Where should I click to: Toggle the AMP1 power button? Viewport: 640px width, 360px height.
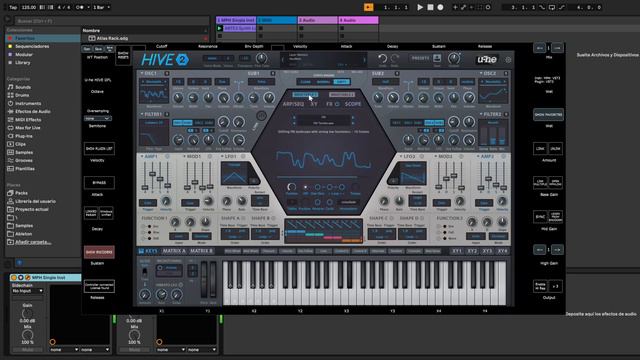click(167, 156)
